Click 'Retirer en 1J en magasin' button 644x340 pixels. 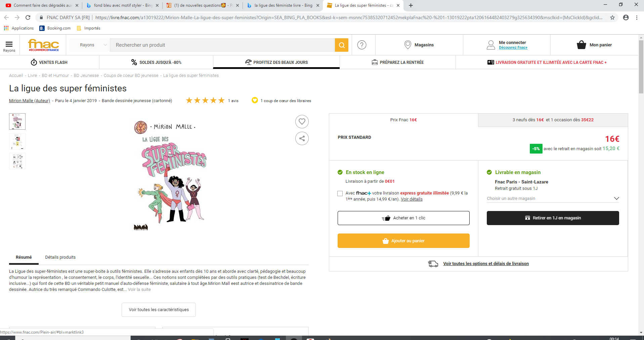[x=553, y=218]
